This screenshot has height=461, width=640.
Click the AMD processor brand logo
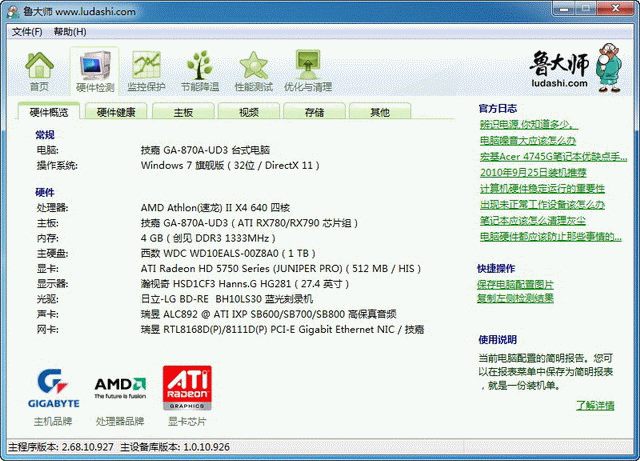coord(120,388)
